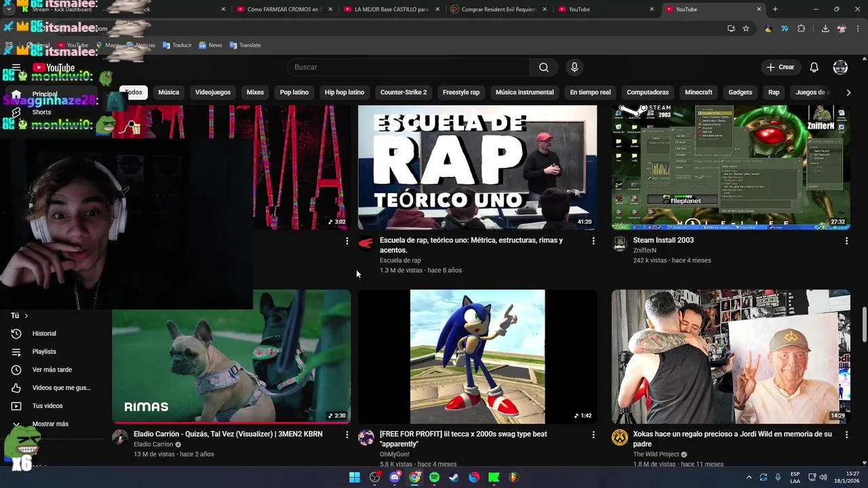Open Escuela de rap channel avatar
Viewport: 868px width, 488px height.
[x=366, y=244]
